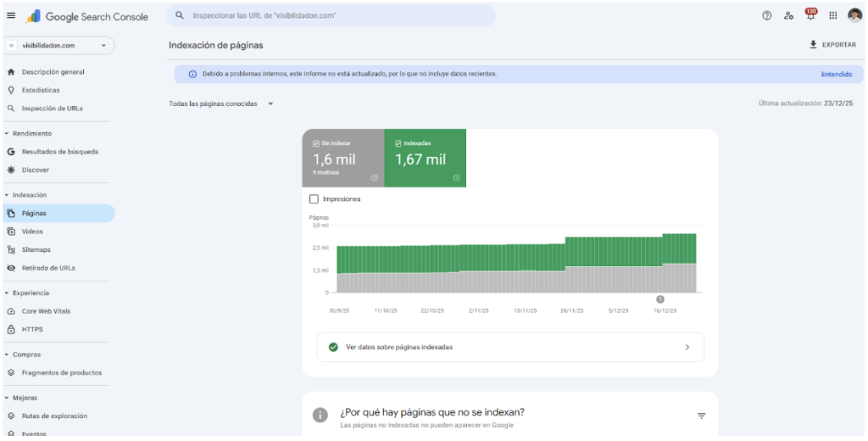The width and height of the screenshot is (868, 441).
Task: Open the help question mark icon
Action: 766,15
